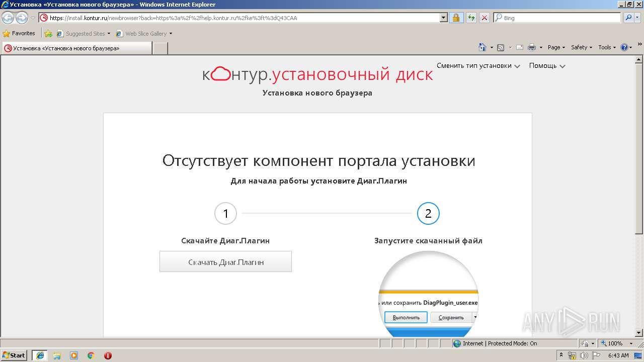Screen dimensions: 644x362
Task: Show hidden tray icons arrow
Action: point(561,355)
